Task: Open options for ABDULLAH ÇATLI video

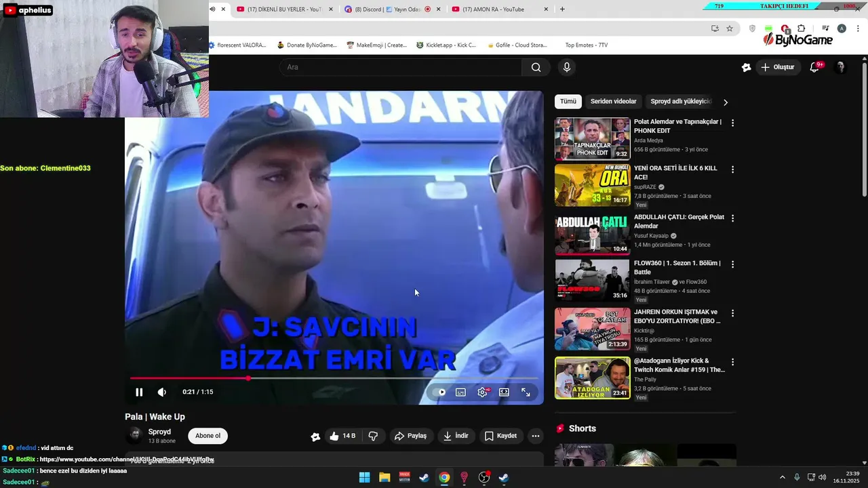Action: click(x=732, y=218)
